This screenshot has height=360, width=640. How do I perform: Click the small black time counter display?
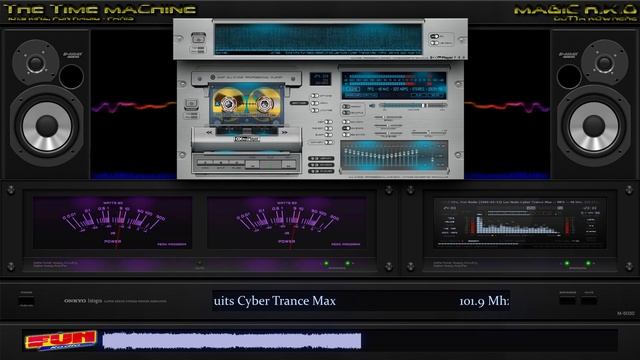pyautogui.click(x=320, y=79)
